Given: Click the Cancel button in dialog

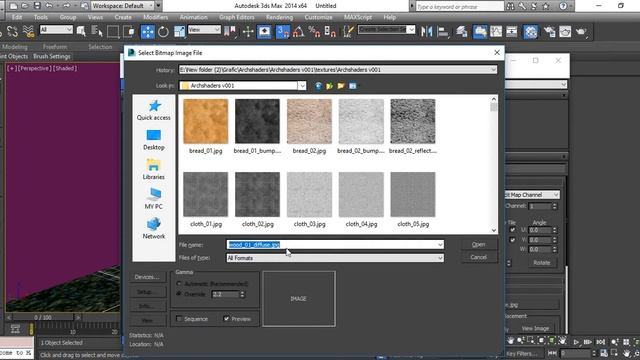Looking at the screenshot, I should (479, 257).
